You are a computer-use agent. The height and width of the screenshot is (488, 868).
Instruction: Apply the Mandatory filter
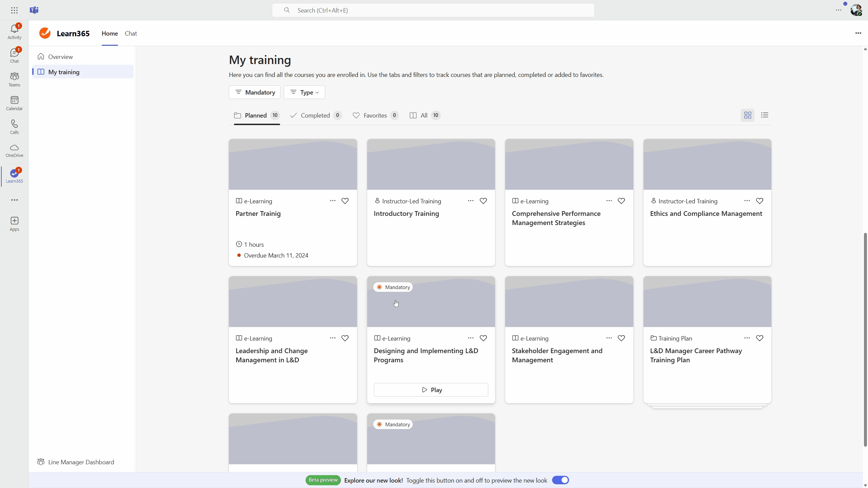[255, 92]
